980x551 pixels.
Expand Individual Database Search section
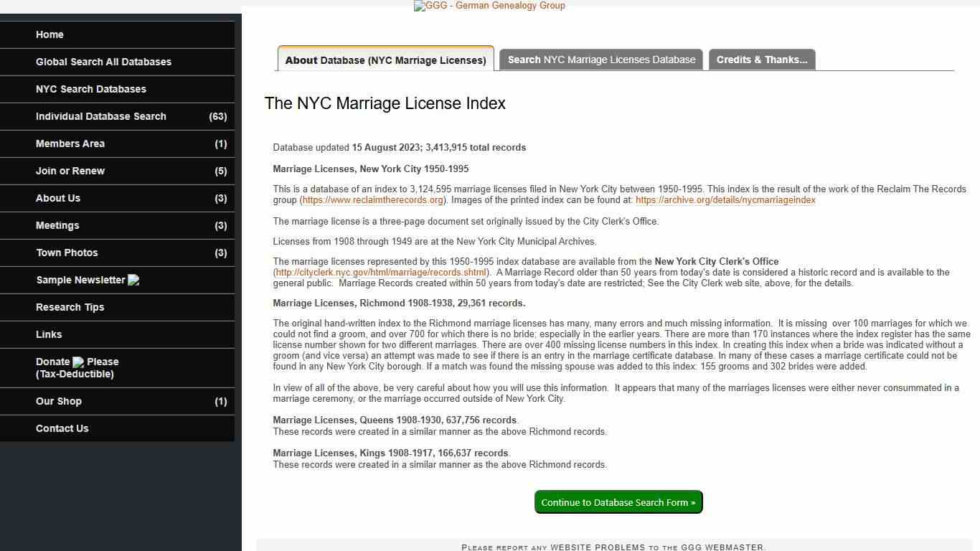(x=101, y=116)
